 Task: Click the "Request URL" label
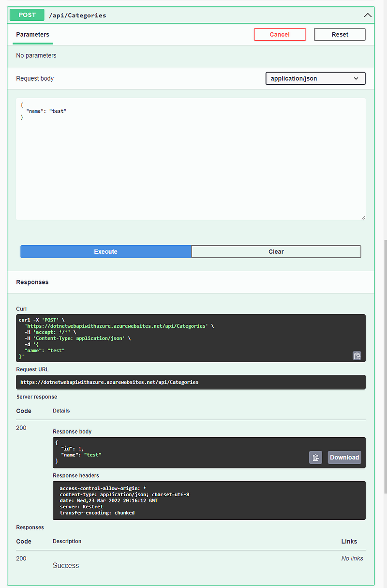point(32,369)
